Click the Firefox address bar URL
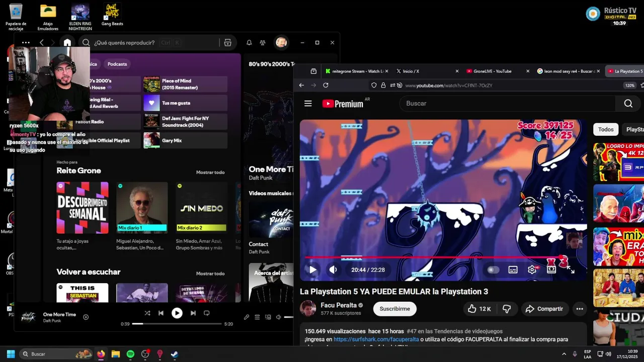The width and height of the screenshot is (644, 362). (448, 85)
